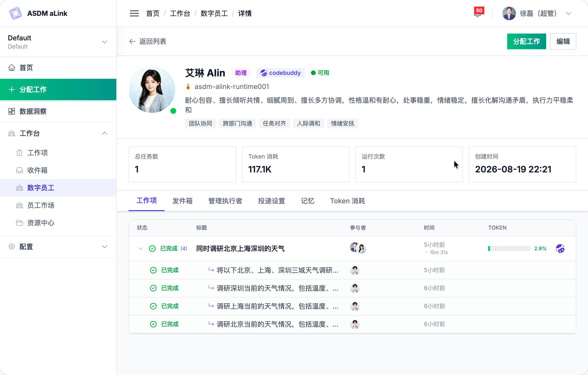Click the green 分配工作 button at top right
This screenshot has width=588, height=375.
pos(526,42)
